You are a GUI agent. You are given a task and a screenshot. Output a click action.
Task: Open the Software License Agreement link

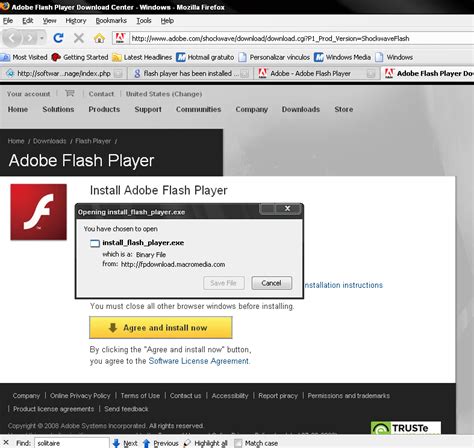coord(199,361)
